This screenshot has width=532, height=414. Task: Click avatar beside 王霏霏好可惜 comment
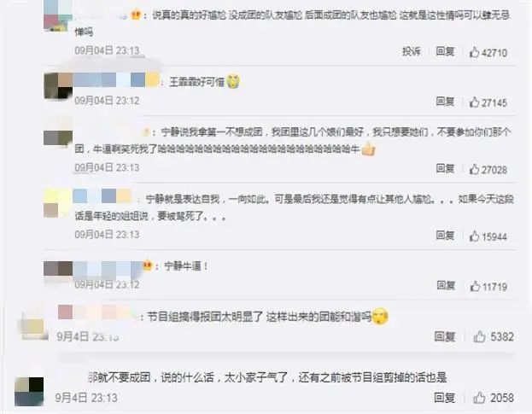tap(58, 85)
